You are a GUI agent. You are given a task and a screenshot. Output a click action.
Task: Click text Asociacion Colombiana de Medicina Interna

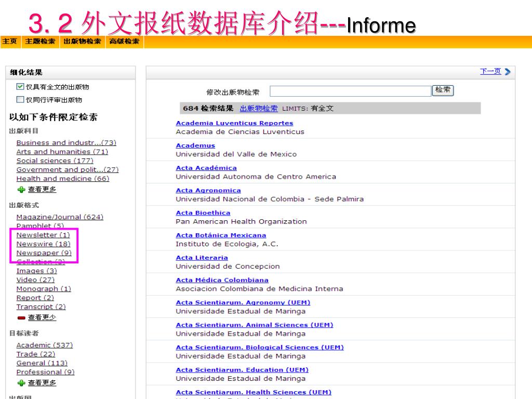click(260, 289)
